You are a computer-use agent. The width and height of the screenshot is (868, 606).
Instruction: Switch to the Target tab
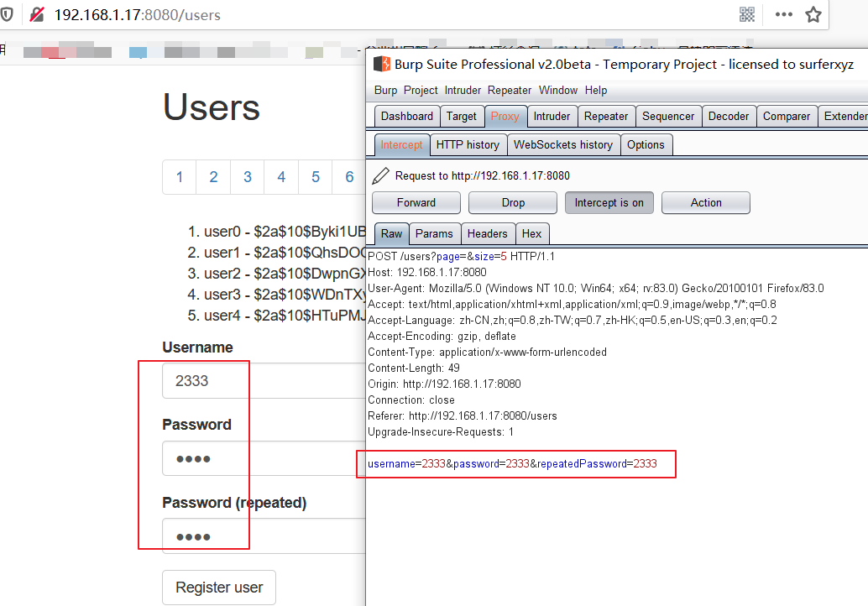(x=461, y=116)
